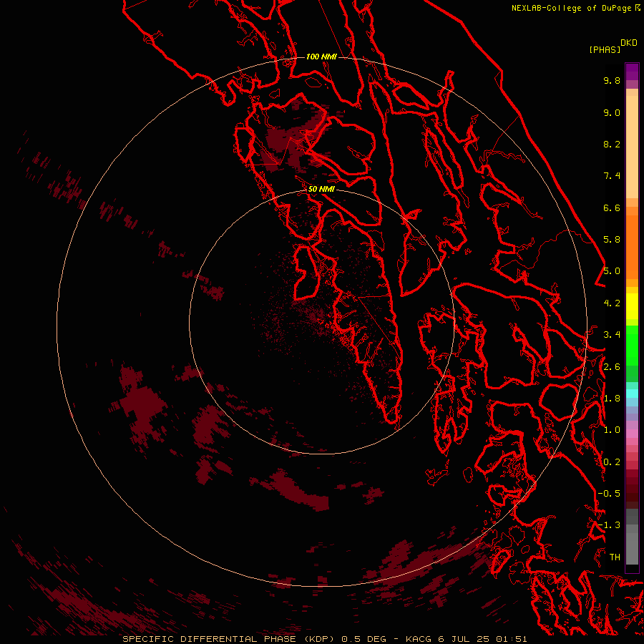The width and height of the screenshot is (644, 644).
Task: Click the -1.3 legend label
Action: (x=609, y=525)
